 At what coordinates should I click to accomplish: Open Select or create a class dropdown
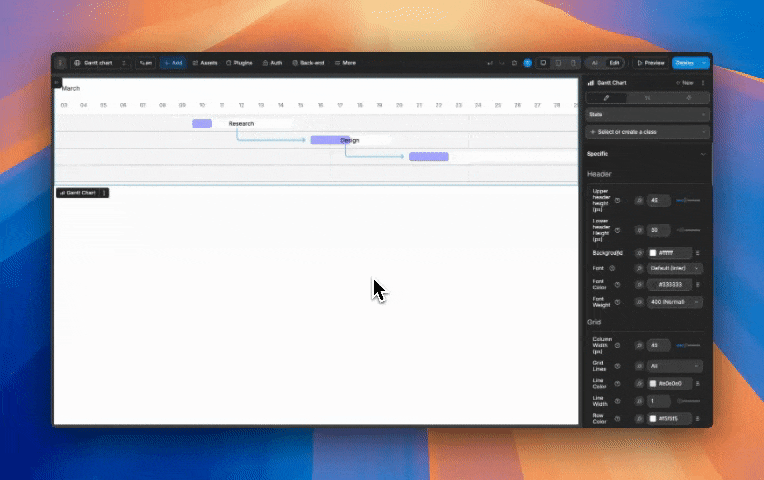click(647, 132)
